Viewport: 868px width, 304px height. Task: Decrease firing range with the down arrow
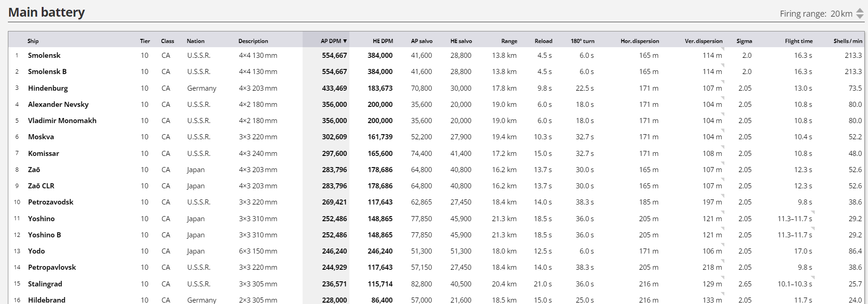tap(860, 17)
